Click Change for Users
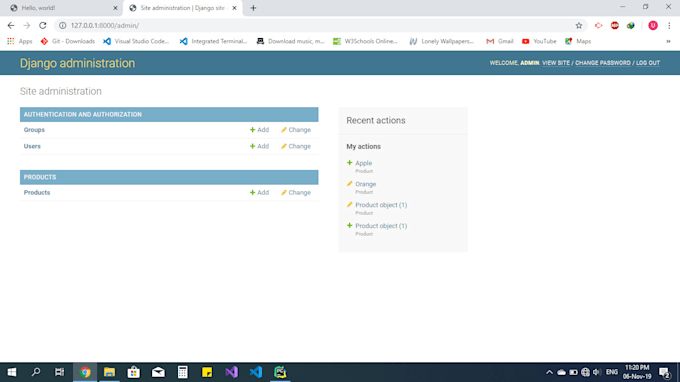This screenshot has width=680, height=382. 296,146
